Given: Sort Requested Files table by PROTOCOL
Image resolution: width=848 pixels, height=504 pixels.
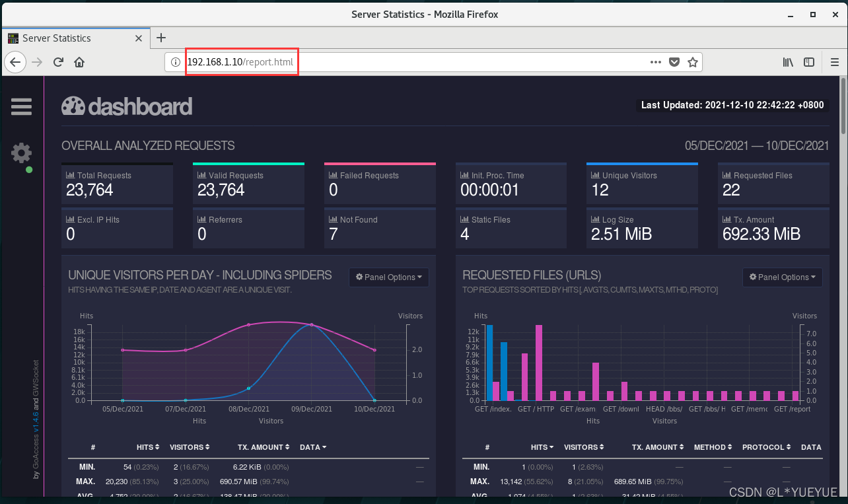Looking at the screenshot, I should point(767,447).
